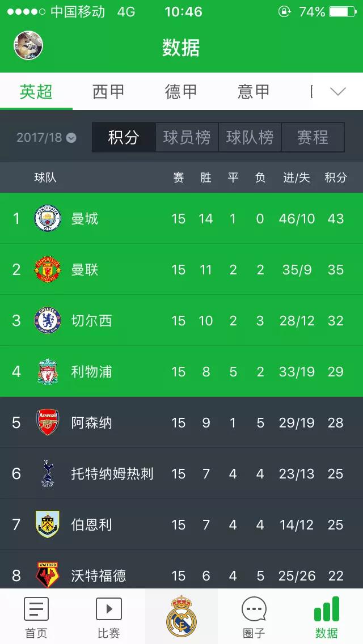Expand the 赛程 schedule view
Image resolution: width=363 pixels, height=644 pixels.
tap(313, 137)
